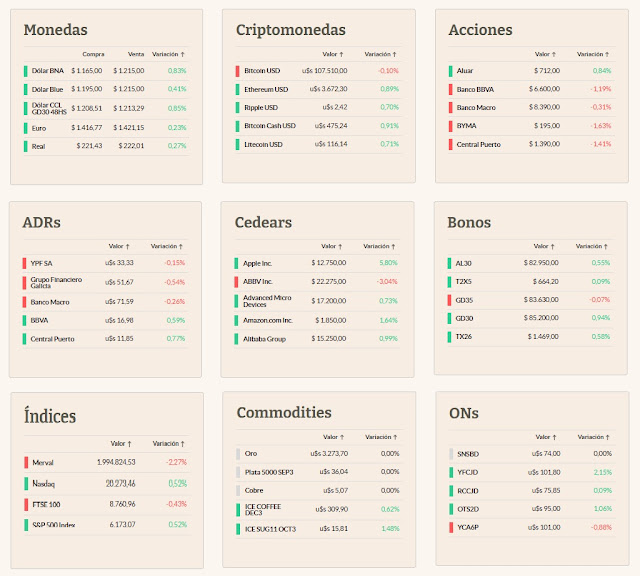Screen dimensions: 640x576
Task: Sort Commodities by Valor arrow
Action: [x=342, y=437]
